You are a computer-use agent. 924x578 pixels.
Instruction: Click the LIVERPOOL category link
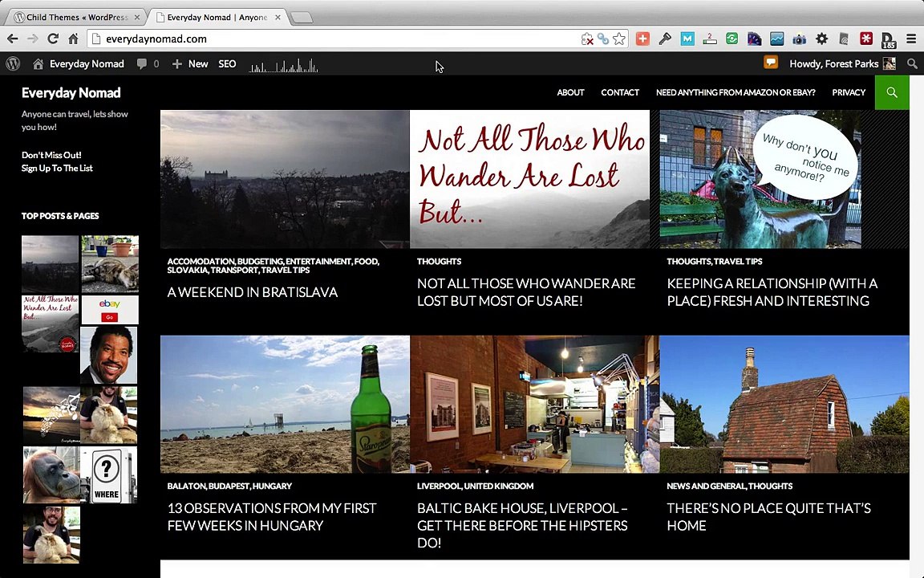tap(439, 486)
